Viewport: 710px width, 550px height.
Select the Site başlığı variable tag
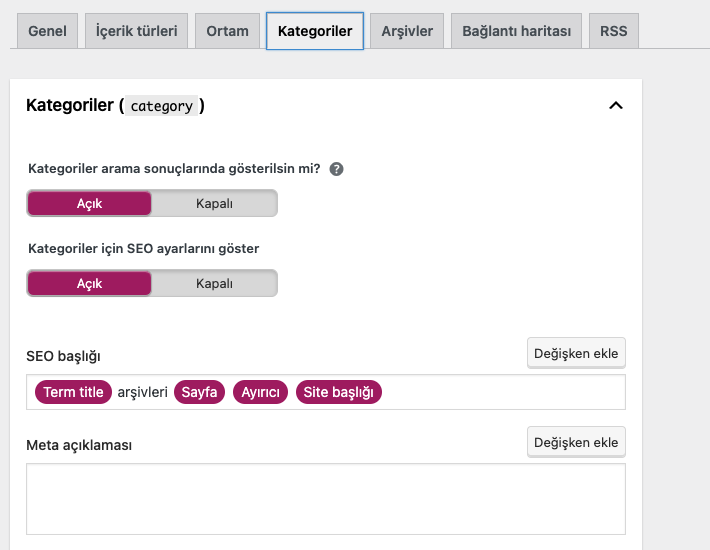click(339, 392)
